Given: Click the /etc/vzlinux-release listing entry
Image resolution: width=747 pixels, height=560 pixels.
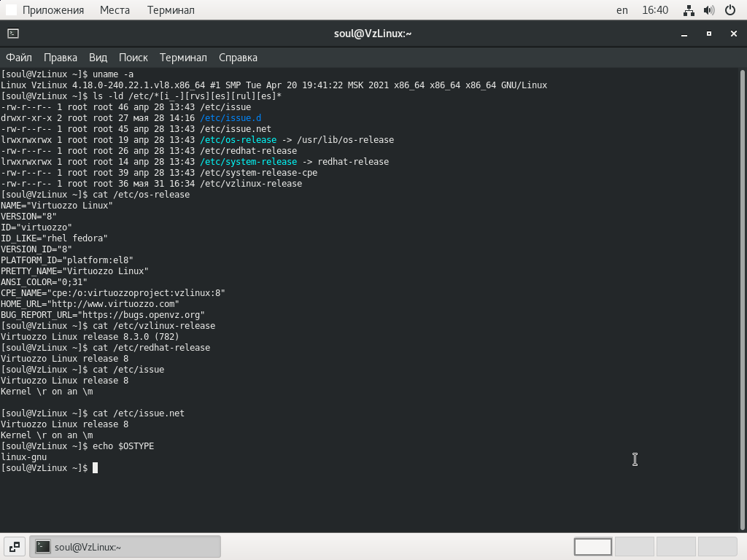Looking at the screenshot, I should (x=251, y=184).
